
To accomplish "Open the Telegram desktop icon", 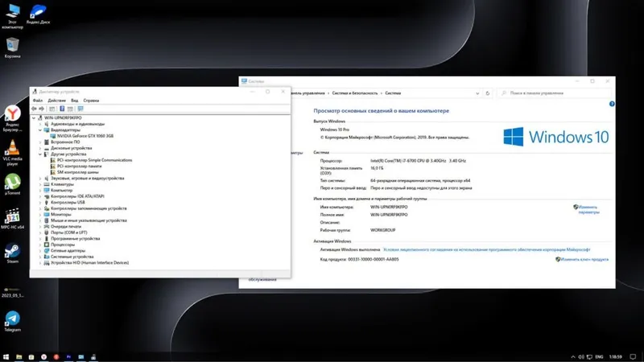I will point(12,321).
